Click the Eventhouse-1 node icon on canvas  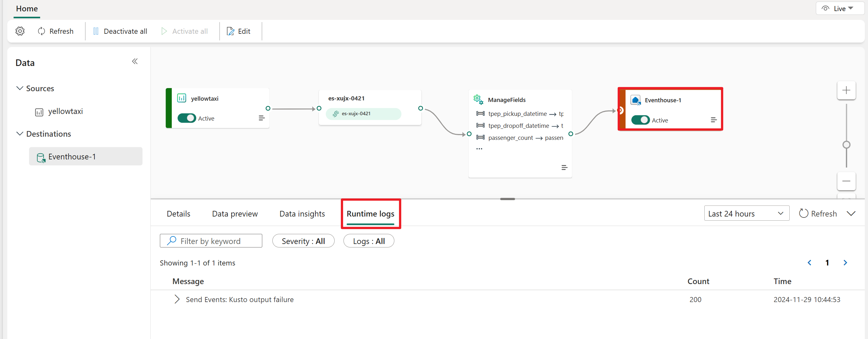tap(635, 100)
